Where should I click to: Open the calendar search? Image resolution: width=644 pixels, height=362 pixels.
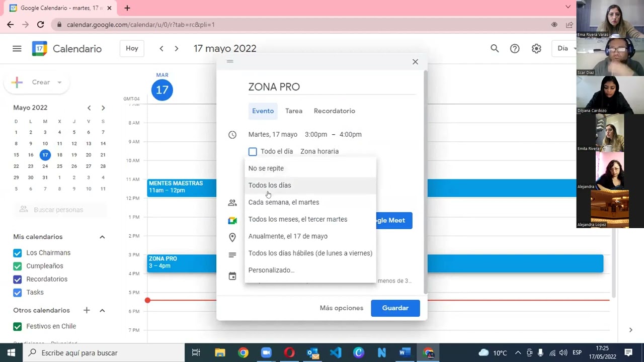click(x=495, y=49)
